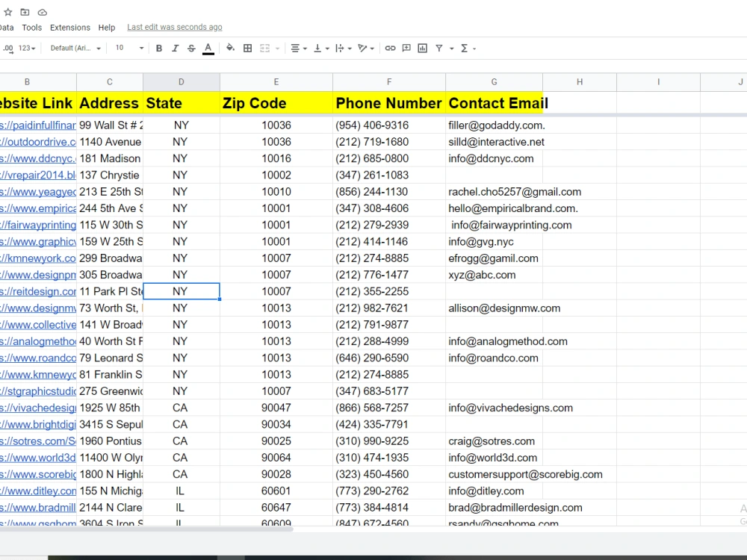Click the create filter icon
The height and width of the screenshot is (560, 747).
click(439, 48)
